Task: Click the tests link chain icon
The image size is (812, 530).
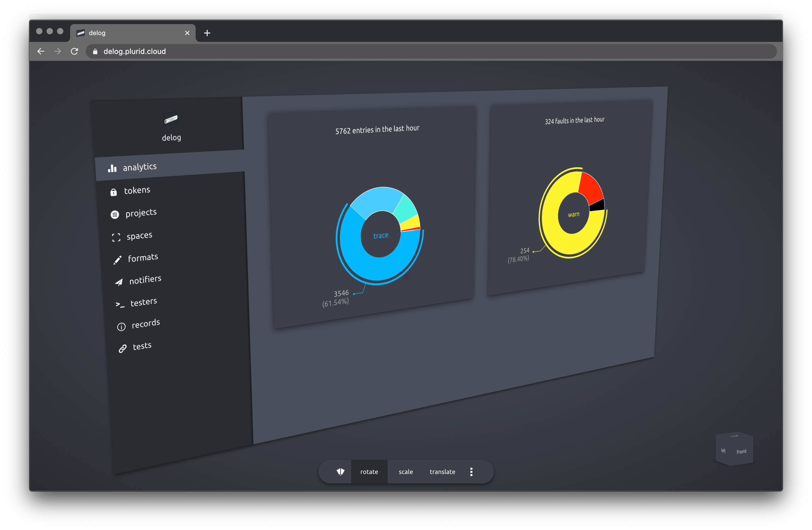Action: pyautogui.click(x=122, y=348)
